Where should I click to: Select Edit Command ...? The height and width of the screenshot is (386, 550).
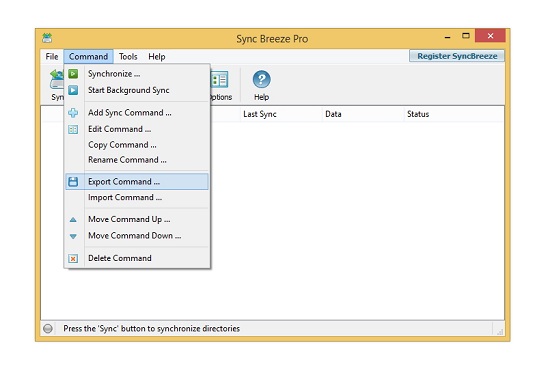coord(137,129)
